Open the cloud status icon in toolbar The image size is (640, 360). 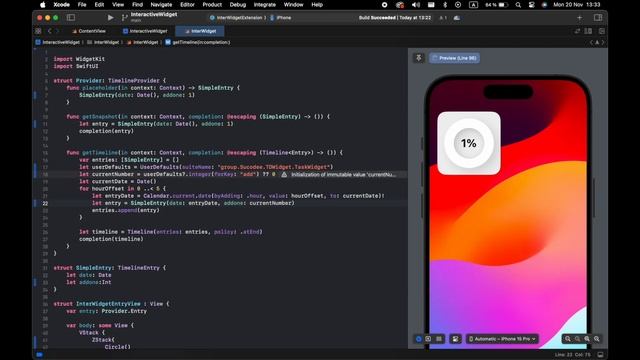457,18
